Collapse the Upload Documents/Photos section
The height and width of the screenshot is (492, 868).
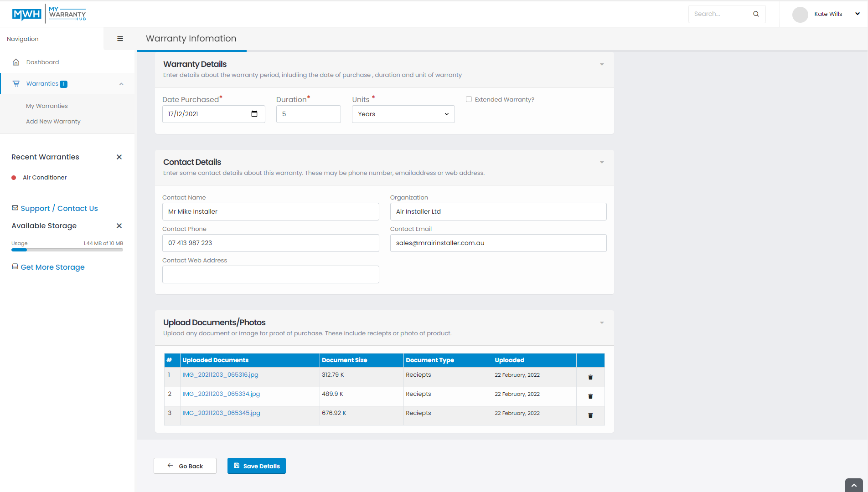click(x=602, y=323)
